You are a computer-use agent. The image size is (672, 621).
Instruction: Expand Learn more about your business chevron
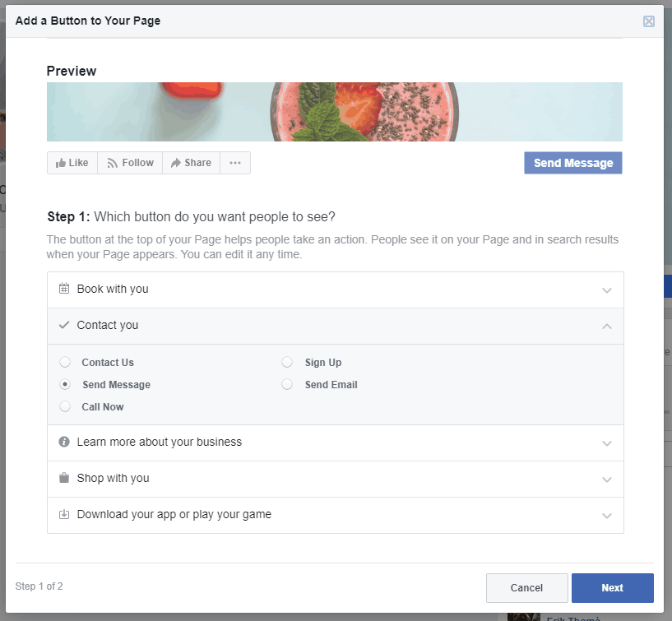point(607,443)
